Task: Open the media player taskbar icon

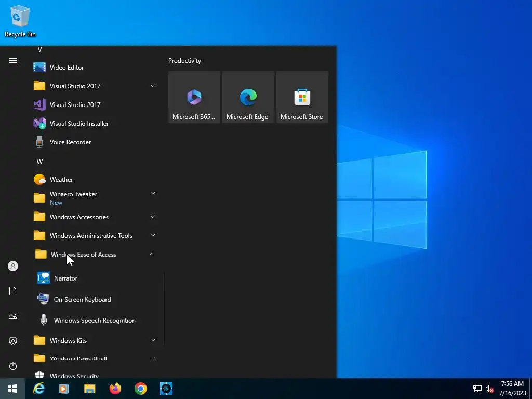Action: (64, 389)
